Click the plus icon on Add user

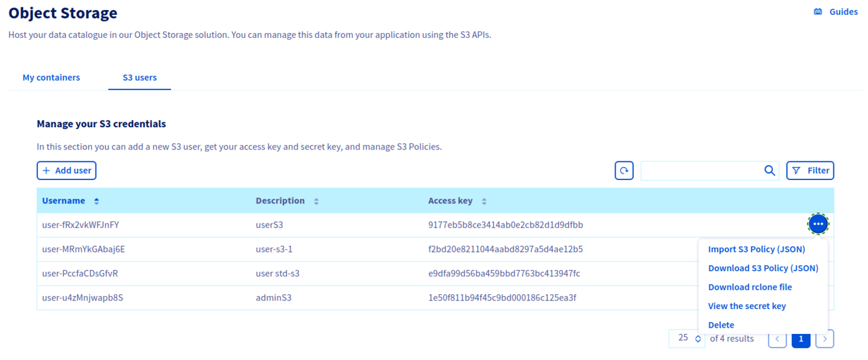(x=46, y=170)
